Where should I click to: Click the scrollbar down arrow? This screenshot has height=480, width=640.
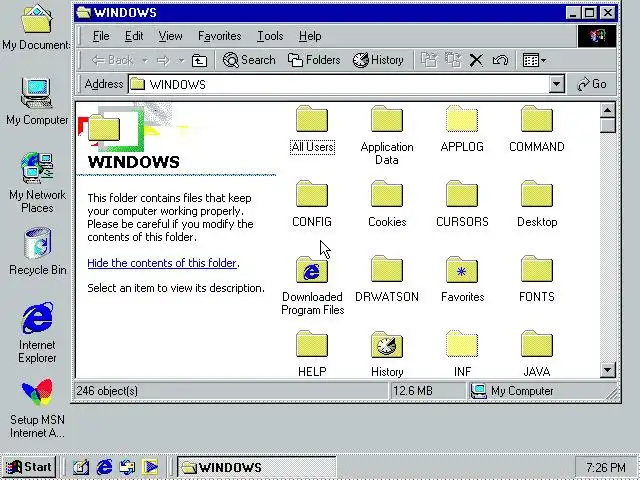(x=607, y=370)
